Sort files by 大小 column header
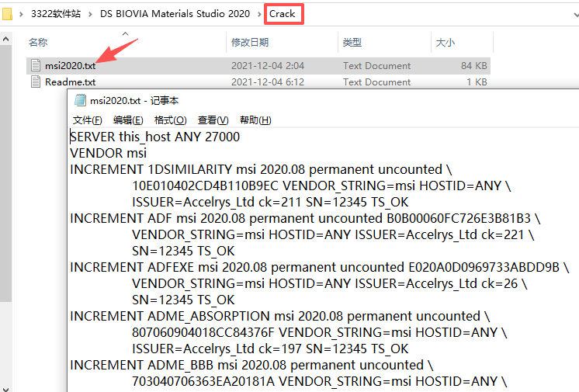The image size is (579, 392). (x=446, y=43)
